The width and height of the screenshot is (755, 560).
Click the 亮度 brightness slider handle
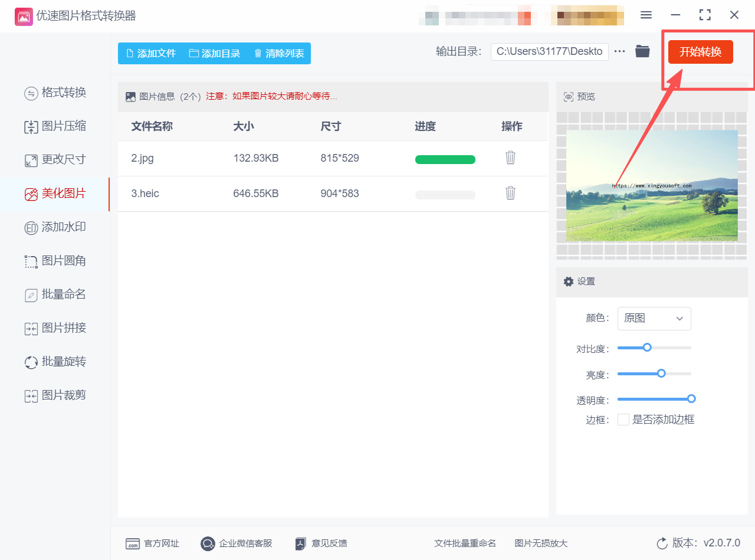661,374
